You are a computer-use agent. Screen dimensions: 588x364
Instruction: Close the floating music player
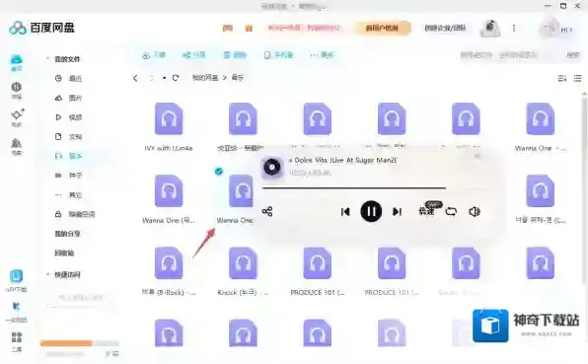pos(477,155)
